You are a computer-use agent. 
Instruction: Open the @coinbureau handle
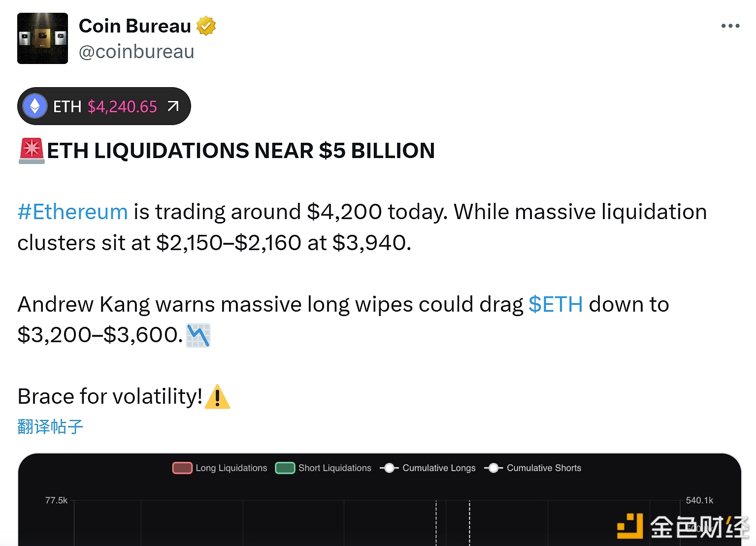point(136,52)
